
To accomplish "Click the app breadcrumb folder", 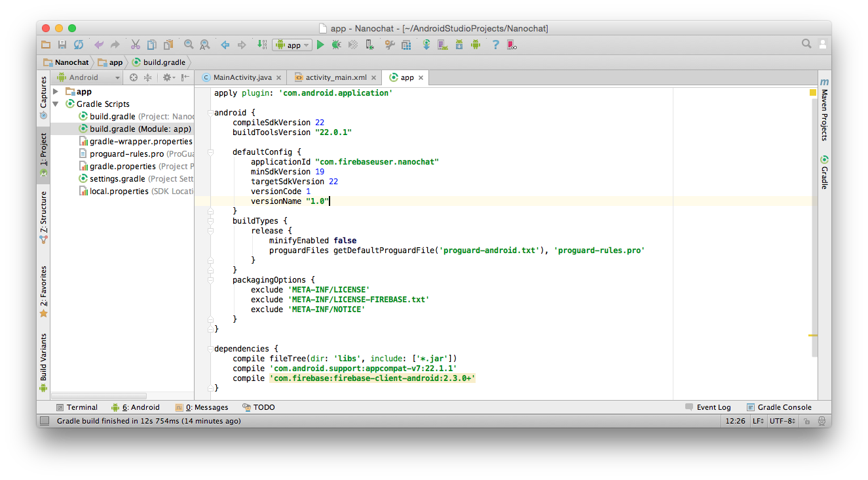I will point(110,62).
